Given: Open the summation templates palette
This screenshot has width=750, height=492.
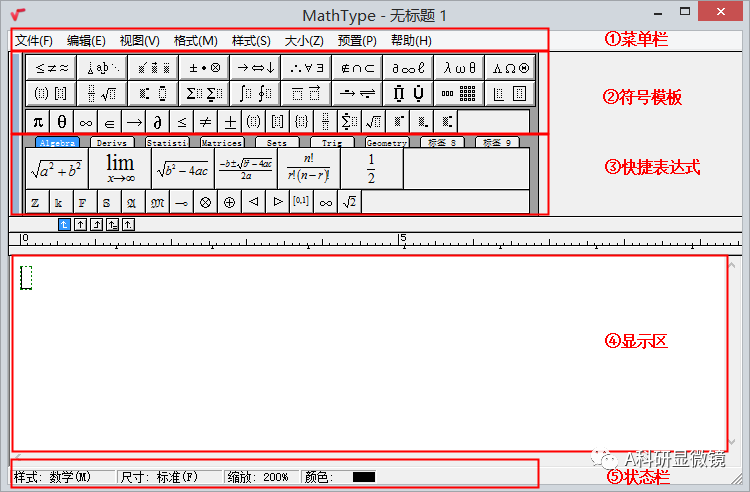Looking at the screenshot, I should (203, 94).
